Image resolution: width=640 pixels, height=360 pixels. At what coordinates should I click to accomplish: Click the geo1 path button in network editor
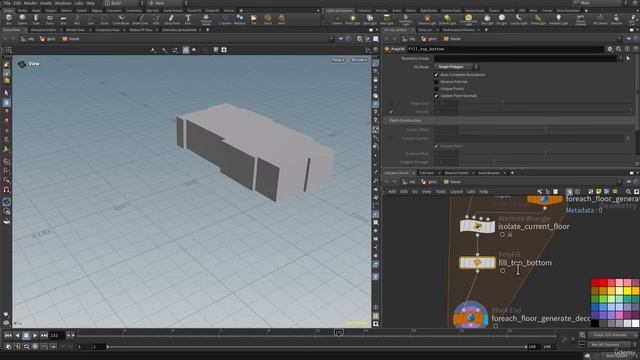click(x=428, y=182)
